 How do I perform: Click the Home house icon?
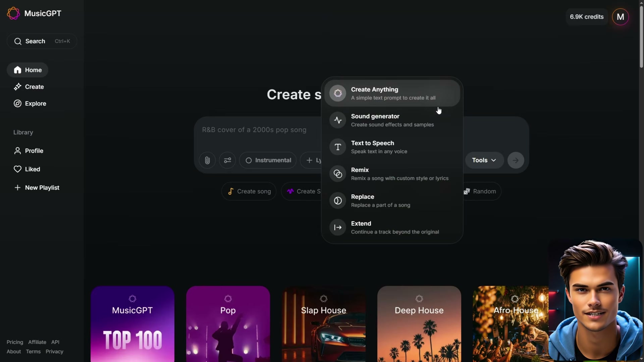[x=17, y=70]
